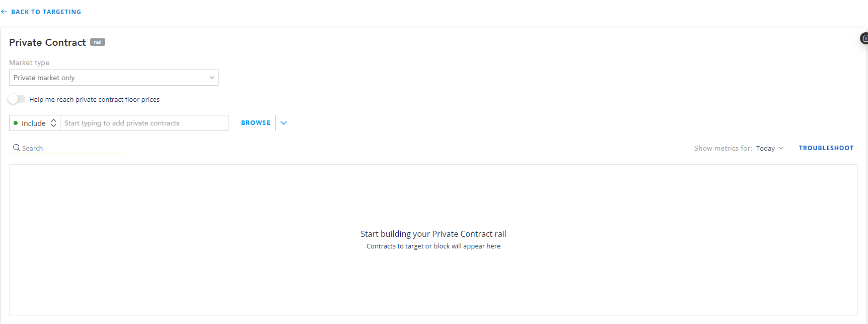Click the small chevron after Today
The image size is (868, 324).
781,148
